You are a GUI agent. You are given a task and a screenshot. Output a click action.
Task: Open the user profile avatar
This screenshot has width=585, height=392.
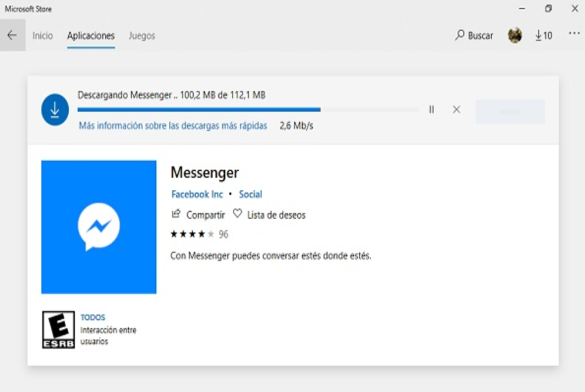tap(515, 36)
